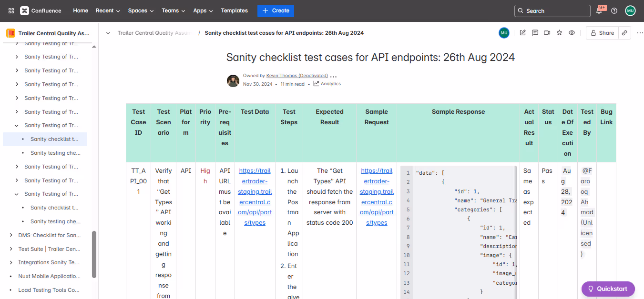Open DMS-Checklist for San... in sidebar

pos(49,235)
